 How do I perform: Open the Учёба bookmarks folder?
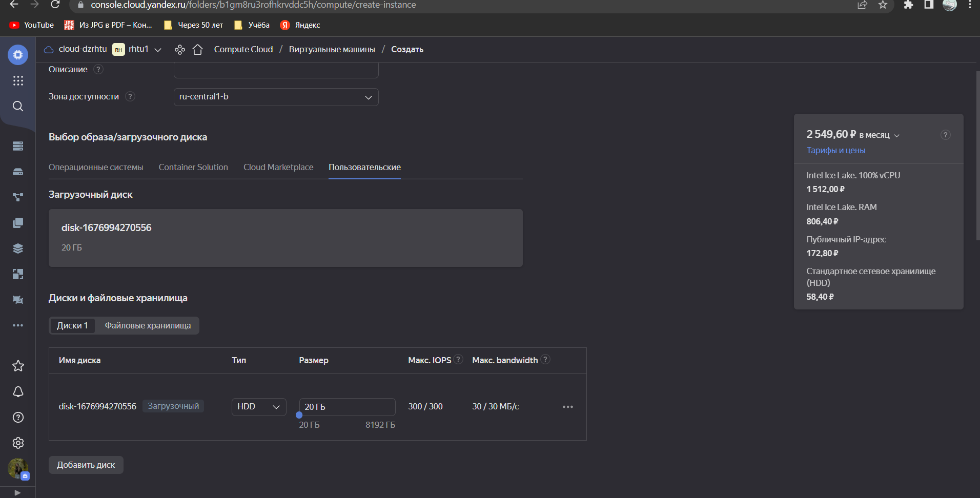[x=252, y=25]
